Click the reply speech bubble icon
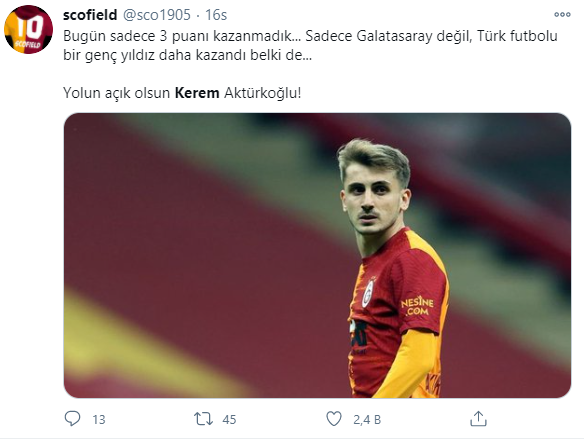The width and height of the screenshot is (584, 440). coord(72,419)
